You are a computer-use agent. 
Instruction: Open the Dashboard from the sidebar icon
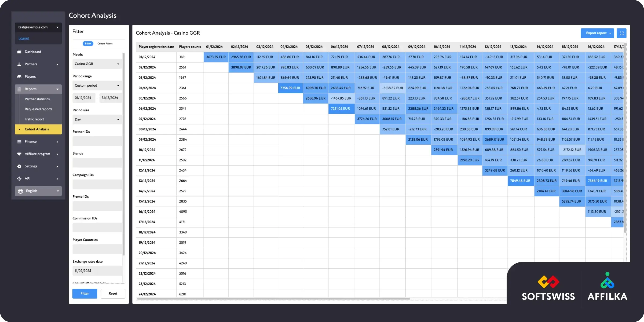pos(19,52)
